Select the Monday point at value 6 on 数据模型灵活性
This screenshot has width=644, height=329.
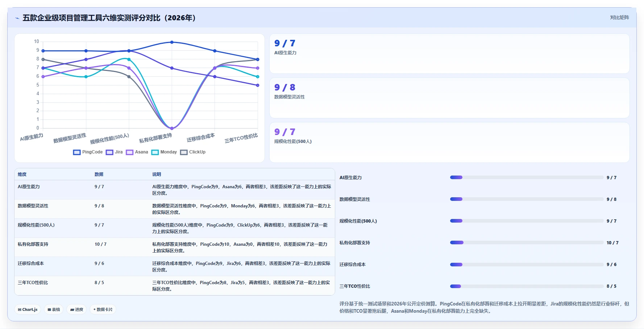coord(86,77)
